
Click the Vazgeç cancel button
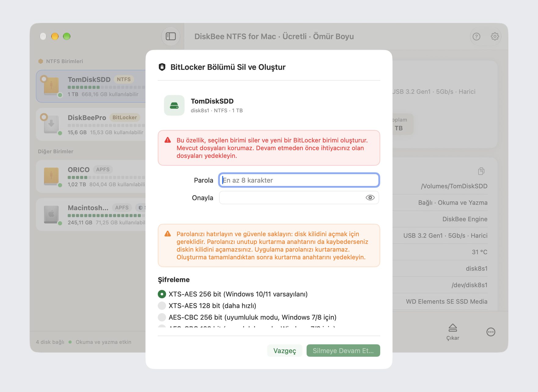point(285,351)
